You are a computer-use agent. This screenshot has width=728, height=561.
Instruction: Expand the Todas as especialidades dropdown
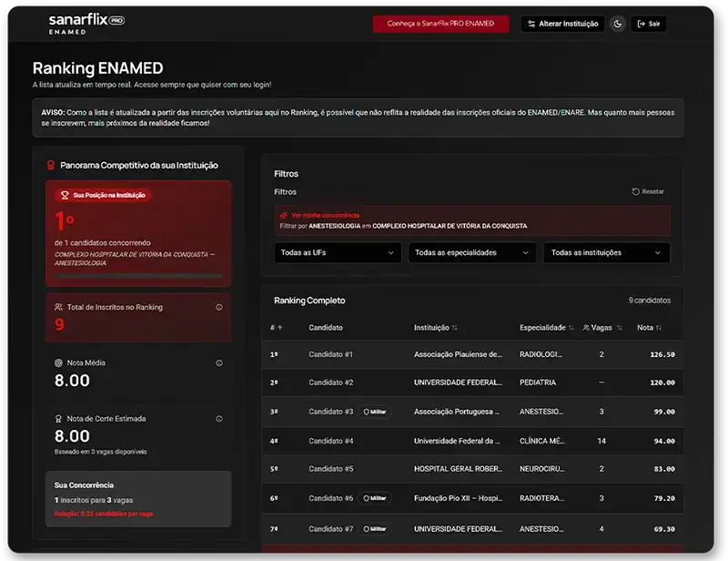point(470,252)
